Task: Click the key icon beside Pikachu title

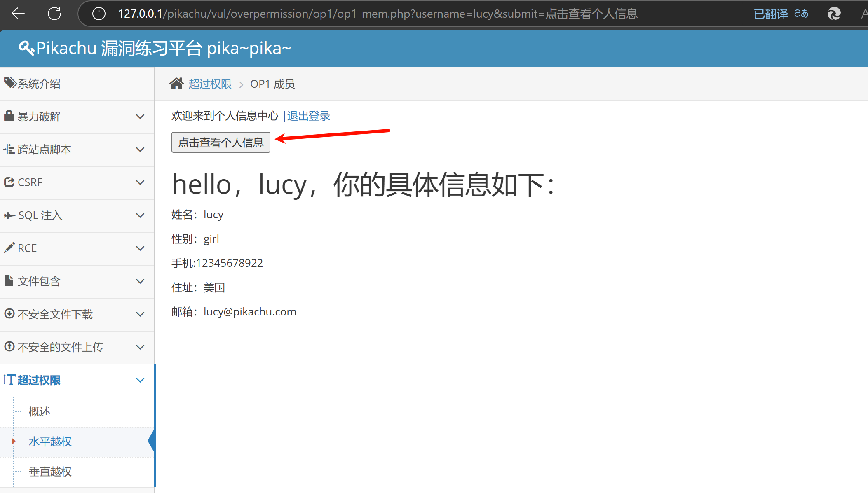Action: tap(27, 48)
